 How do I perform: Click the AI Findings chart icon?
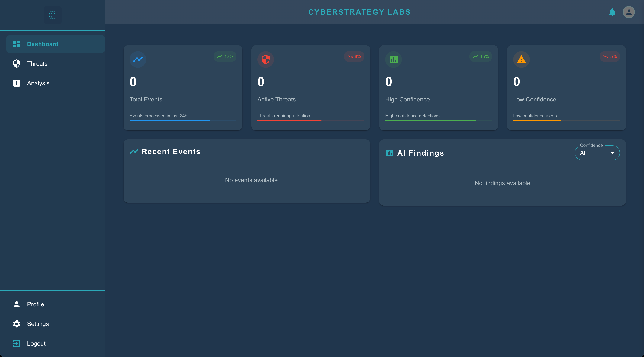coord(389,153)
